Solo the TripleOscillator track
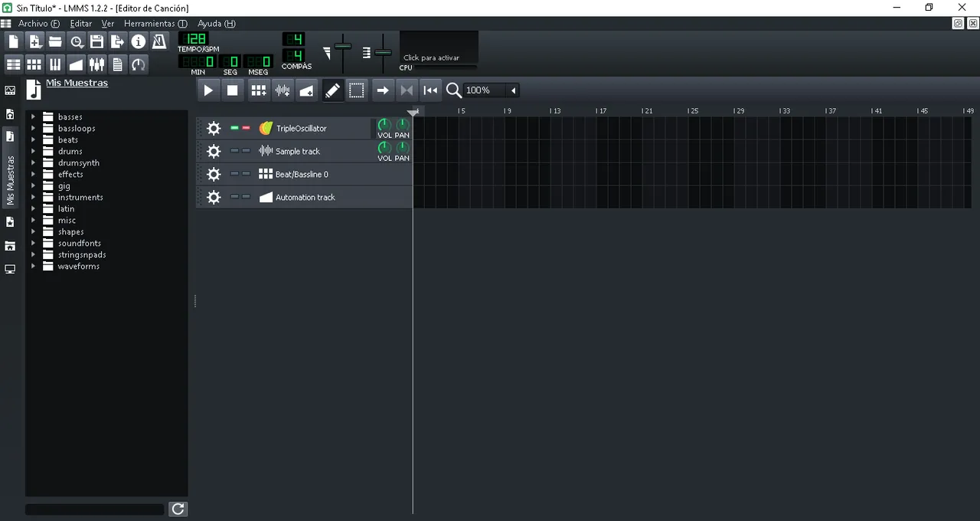980x521 pixels. tap(246, 128)
